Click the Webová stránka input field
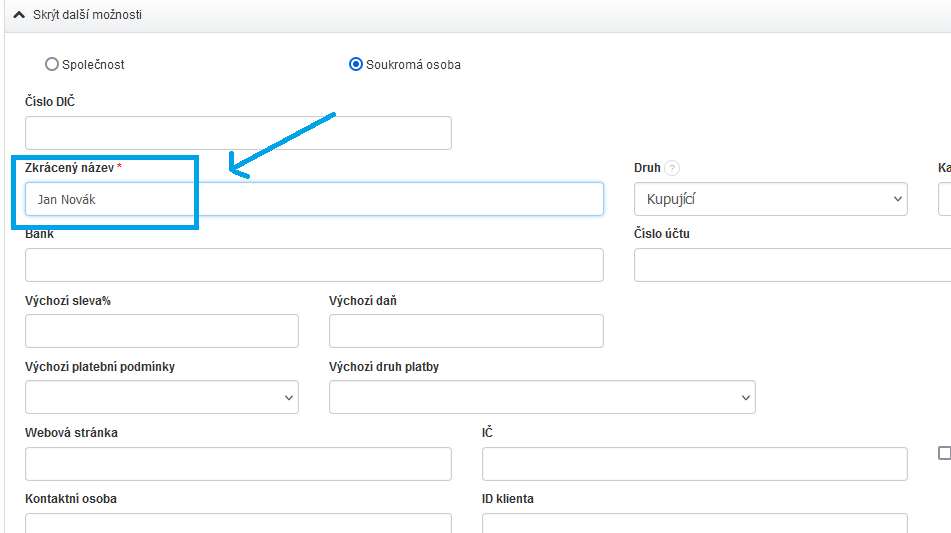951x533 pixels. [x=238, y=463]
